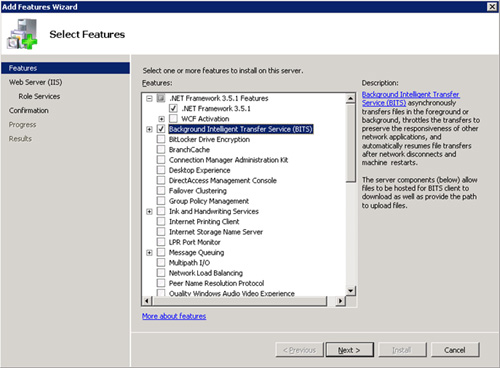Cancel the Add Features Wizard
500x368 pixels.
point(455,350)
